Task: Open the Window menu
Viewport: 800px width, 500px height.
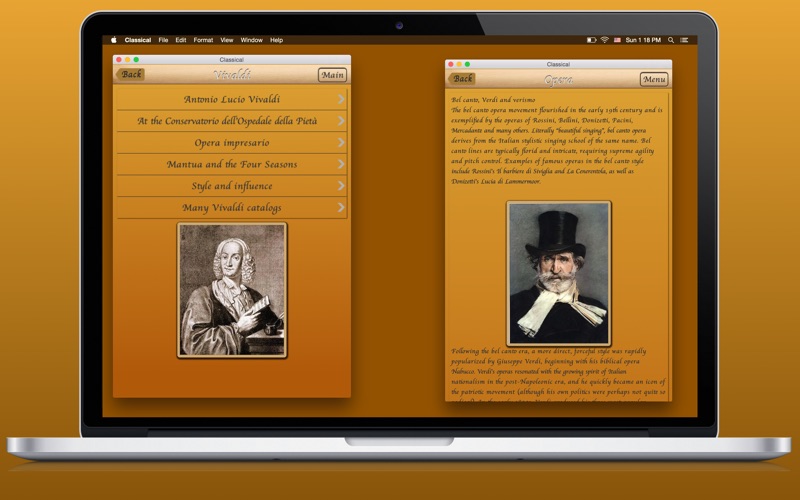Action: coord(252,40)
